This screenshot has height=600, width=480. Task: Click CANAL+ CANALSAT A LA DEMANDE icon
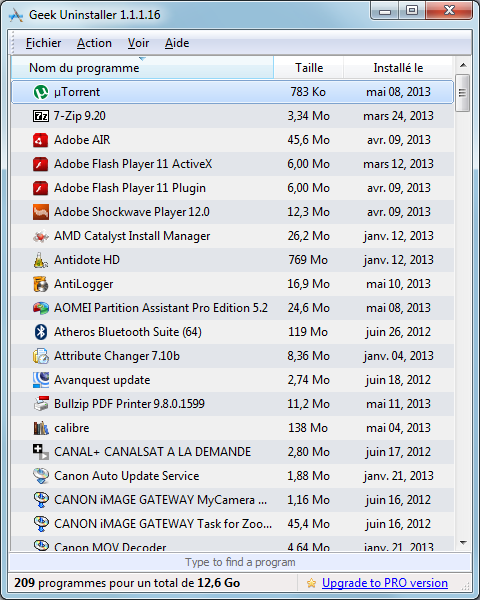point(41,452)
